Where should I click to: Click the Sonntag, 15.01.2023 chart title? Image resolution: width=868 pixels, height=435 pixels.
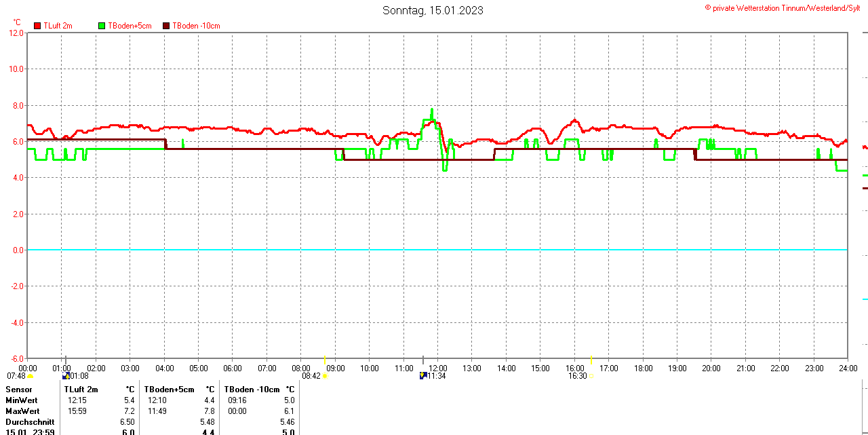click(433, 10)
